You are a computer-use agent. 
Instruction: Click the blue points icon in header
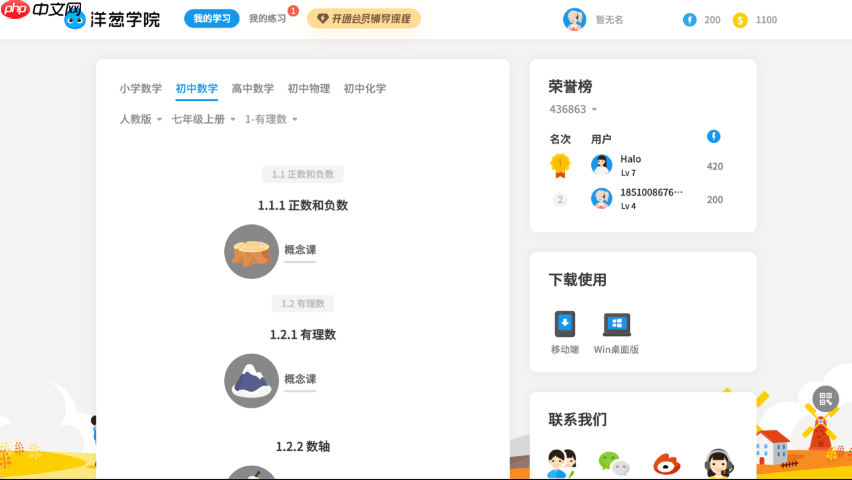click(690, 20)
